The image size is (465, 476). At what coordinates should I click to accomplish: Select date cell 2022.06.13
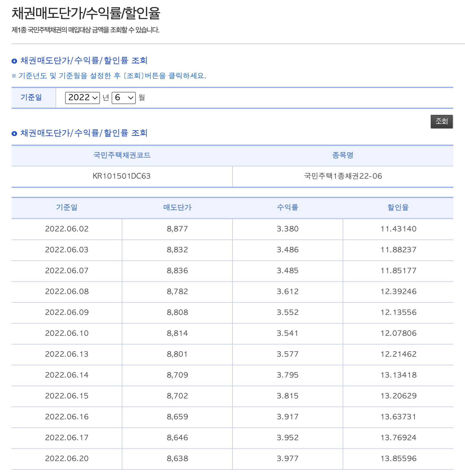click(67, 354)
